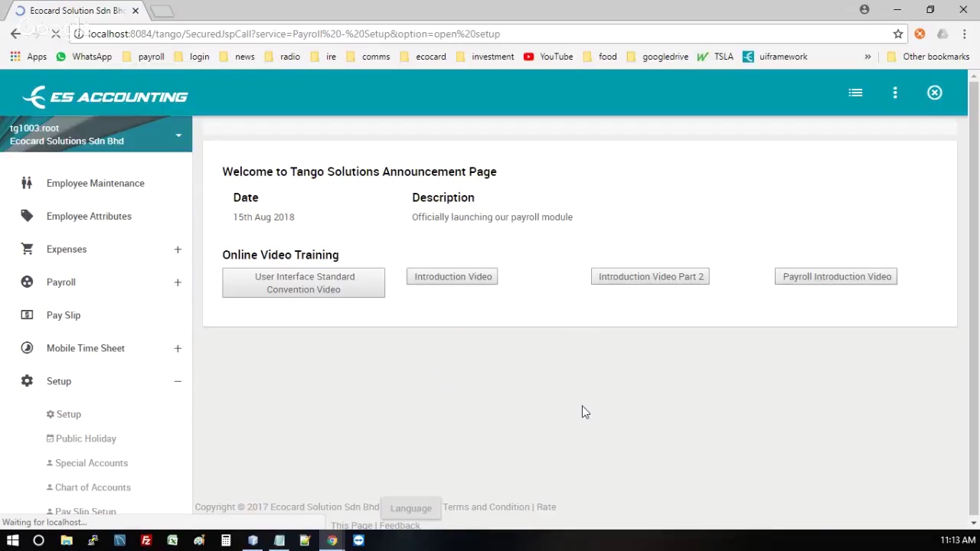Viewport: 980px width, 551px height.
Task: Open Calculator from the taskbar
Action: (226, 540)
